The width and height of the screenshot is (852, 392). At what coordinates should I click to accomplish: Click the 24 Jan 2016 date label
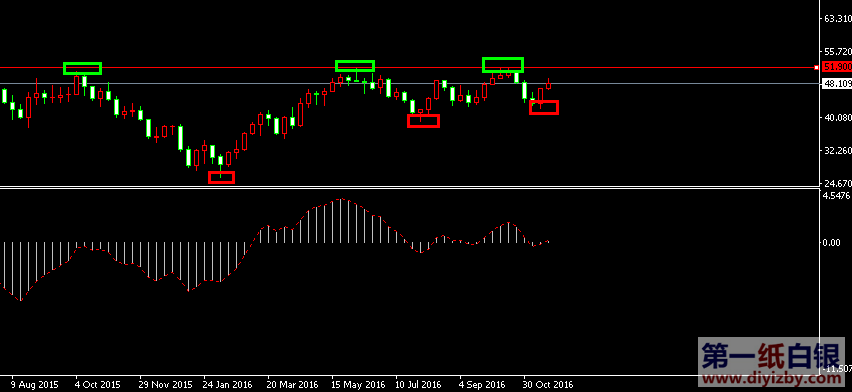(x=227, y=384)
